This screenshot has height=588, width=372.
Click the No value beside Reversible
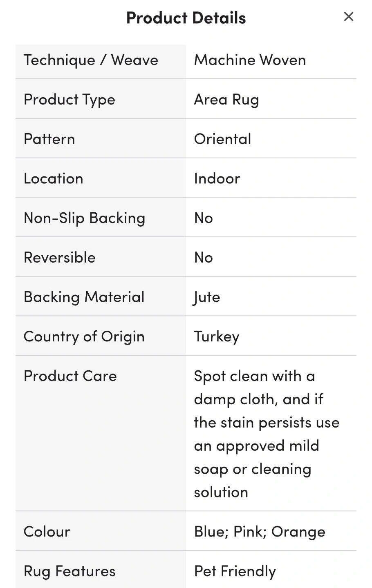(x=204, y=258)
